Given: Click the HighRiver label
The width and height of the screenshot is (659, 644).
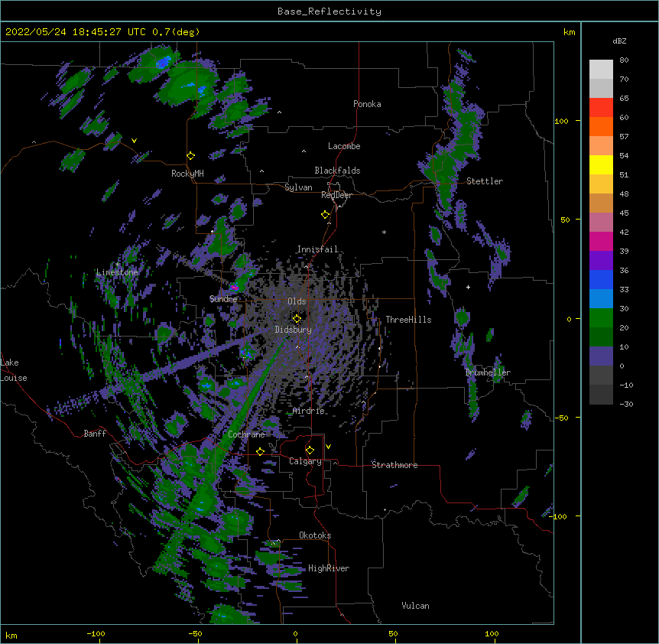Looking at the screenshot, I should pyautogui.click(x=329, y=568).
